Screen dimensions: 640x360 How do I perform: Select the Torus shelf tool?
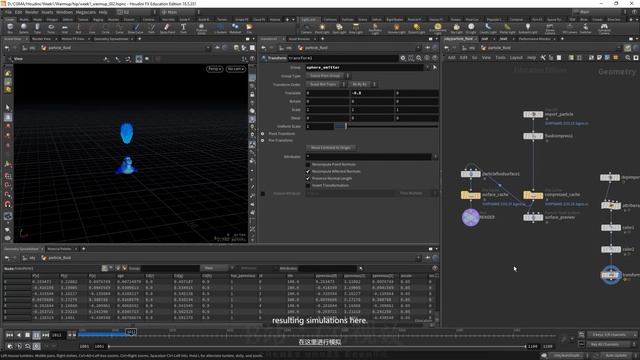tap(51, 29)
